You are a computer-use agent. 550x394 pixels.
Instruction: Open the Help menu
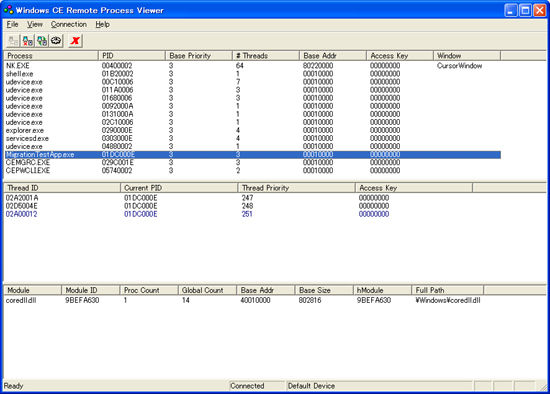coord(102,24)
